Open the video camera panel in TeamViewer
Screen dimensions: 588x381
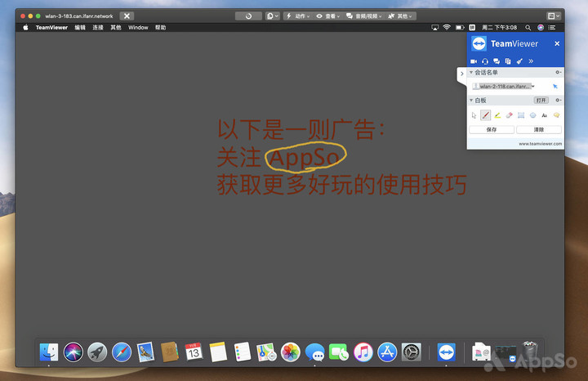[474, 61]
